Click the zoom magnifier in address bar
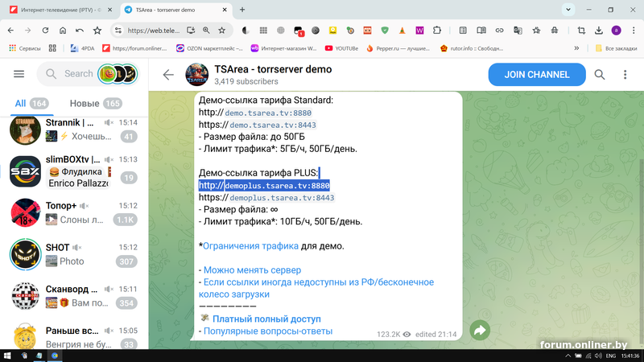The width and height of the screenshot is (644, 362). (x=206, y=31)
